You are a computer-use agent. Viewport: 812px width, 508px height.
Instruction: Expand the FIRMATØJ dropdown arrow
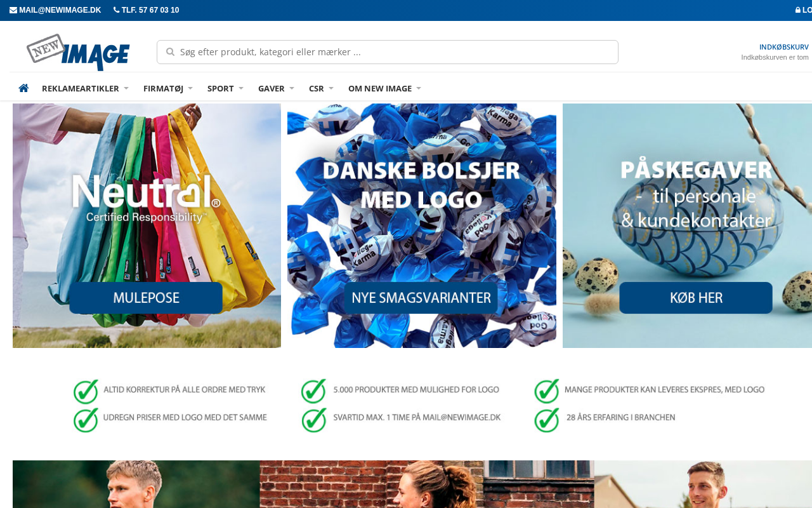click(x=190, y=88)
